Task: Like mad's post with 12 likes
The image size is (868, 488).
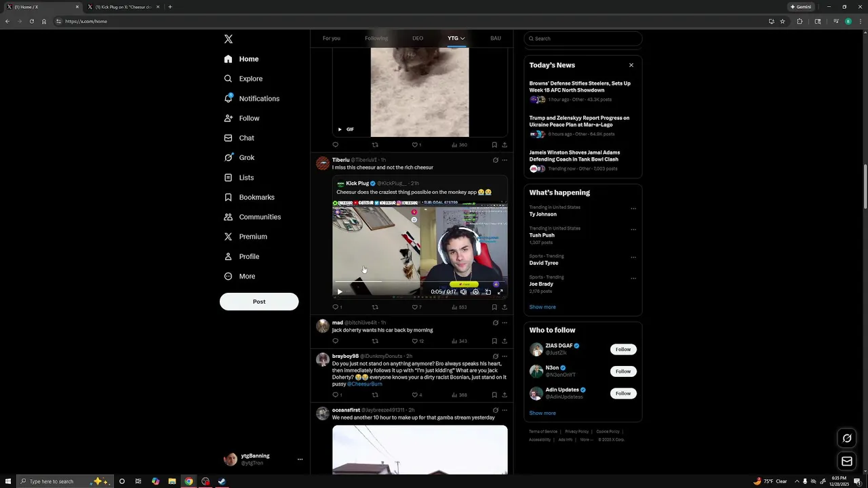Action: pos(418,341)
